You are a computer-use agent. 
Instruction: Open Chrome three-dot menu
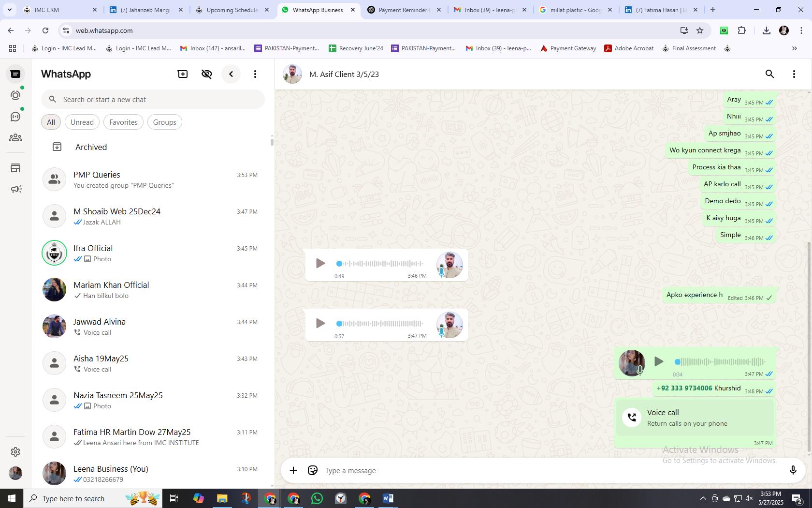[801, 30]
